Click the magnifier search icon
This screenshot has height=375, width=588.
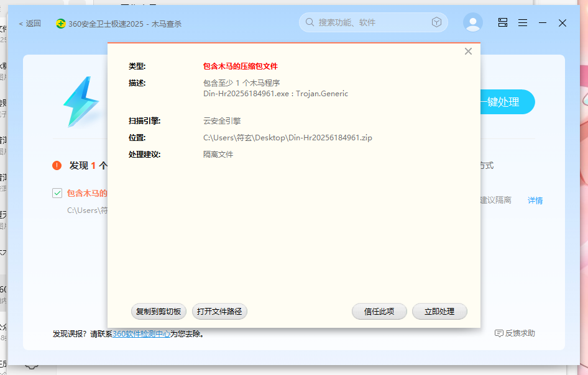(x=310, y=22)
